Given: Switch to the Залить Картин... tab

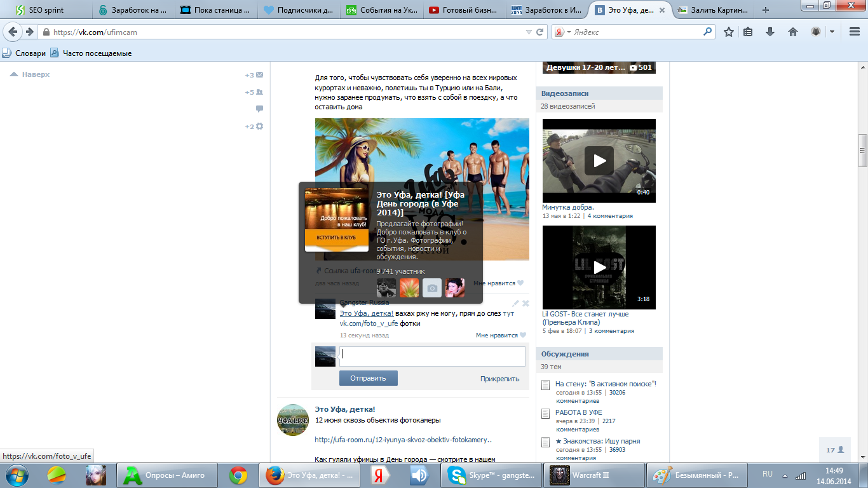Looking at the screenshot, I should pos(712,10).
